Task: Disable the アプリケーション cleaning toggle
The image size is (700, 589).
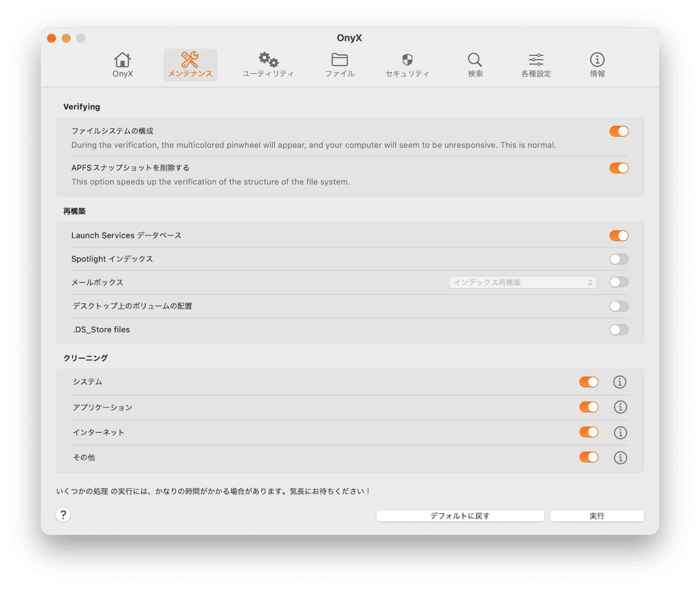Action: [589, 407]
